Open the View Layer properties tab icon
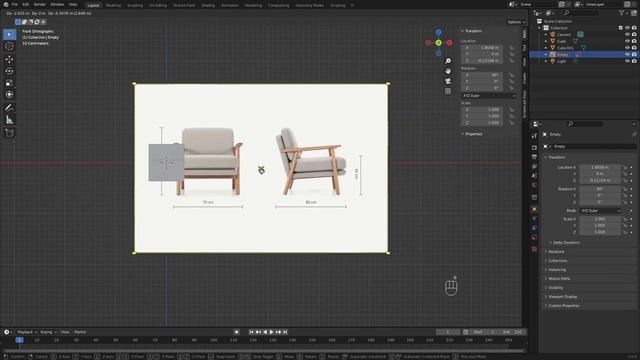640x360 pixels. pos(534,167)
